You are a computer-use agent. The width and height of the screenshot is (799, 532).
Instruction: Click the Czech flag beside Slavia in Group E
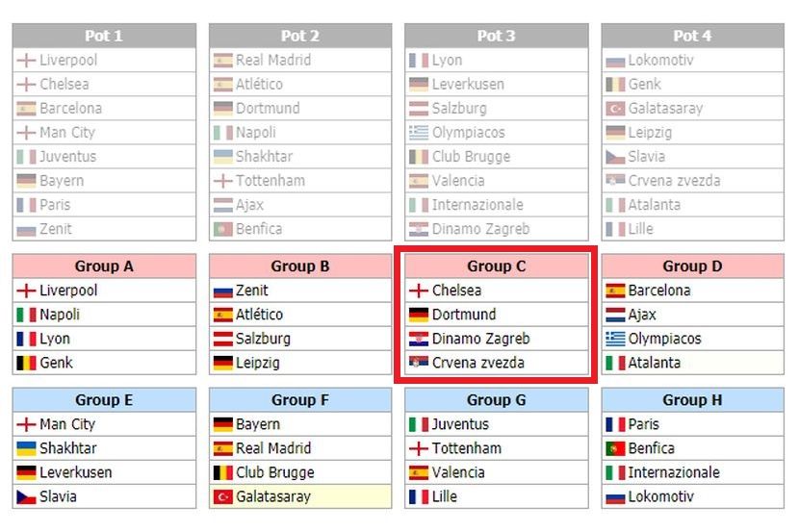coord(27,496)
